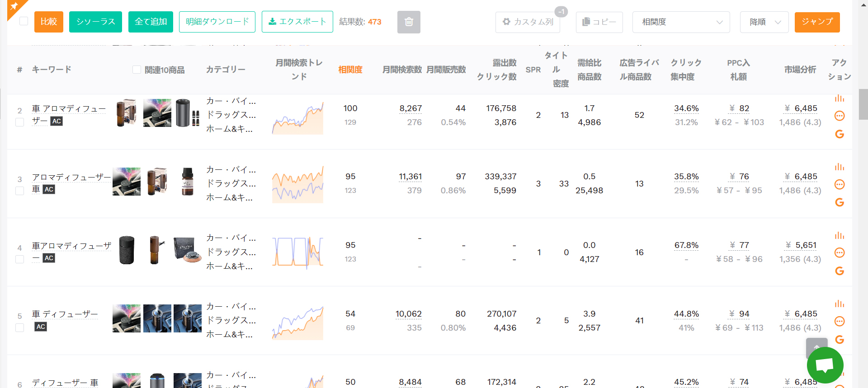Open bar chart icon for row 4
This screenshot has width=868, height=388.
click(x=840, y=235)
